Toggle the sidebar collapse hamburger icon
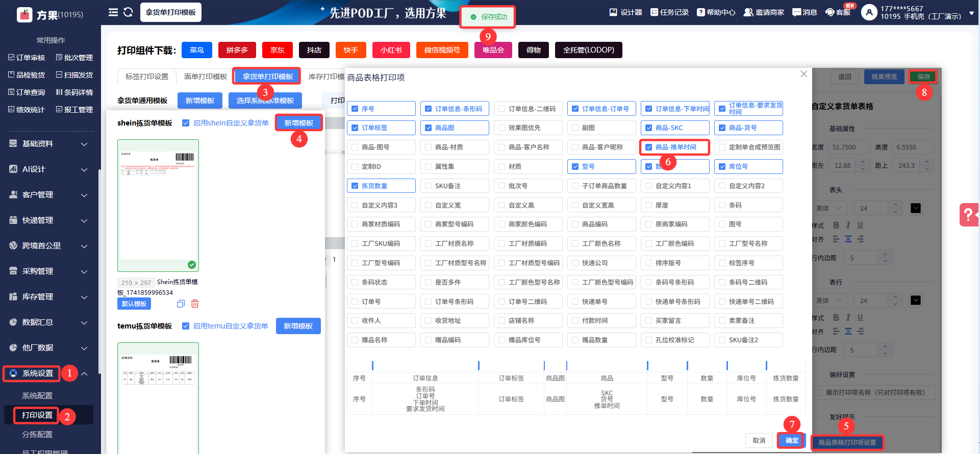This screenshot has height=454, width=980. coord(113,12)
